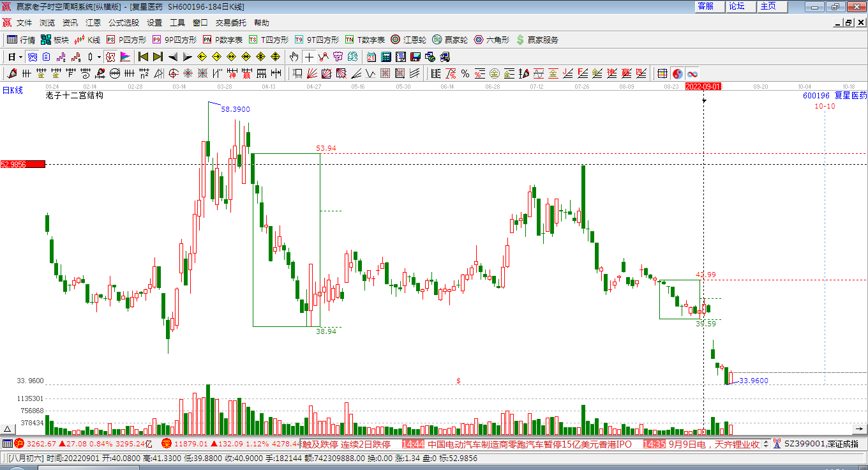Screen dimensions: 868x470
Task: Select the hand pan tool
Action: [x=294, y=57]
